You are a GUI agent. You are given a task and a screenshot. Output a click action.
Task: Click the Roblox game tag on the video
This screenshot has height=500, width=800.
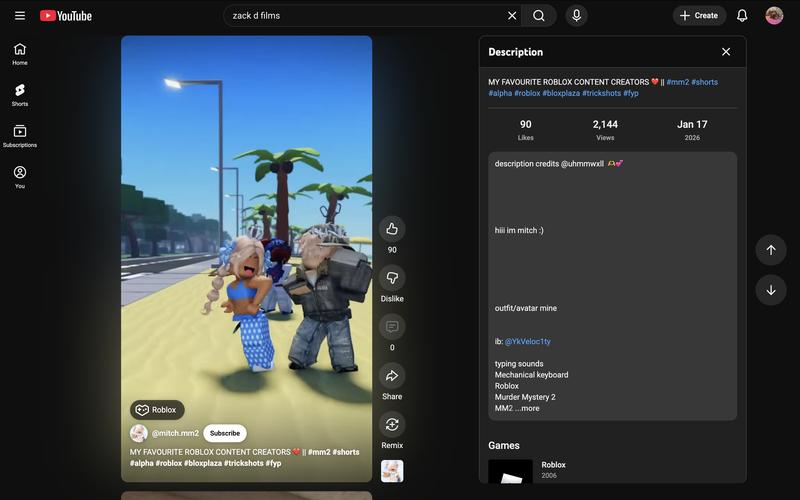point(157,410)
